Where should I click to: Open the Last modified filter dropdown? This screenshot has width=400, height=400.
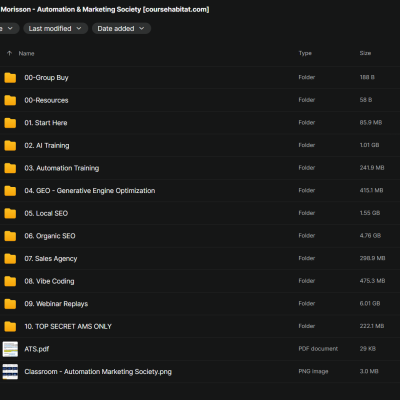pos(55,29)
